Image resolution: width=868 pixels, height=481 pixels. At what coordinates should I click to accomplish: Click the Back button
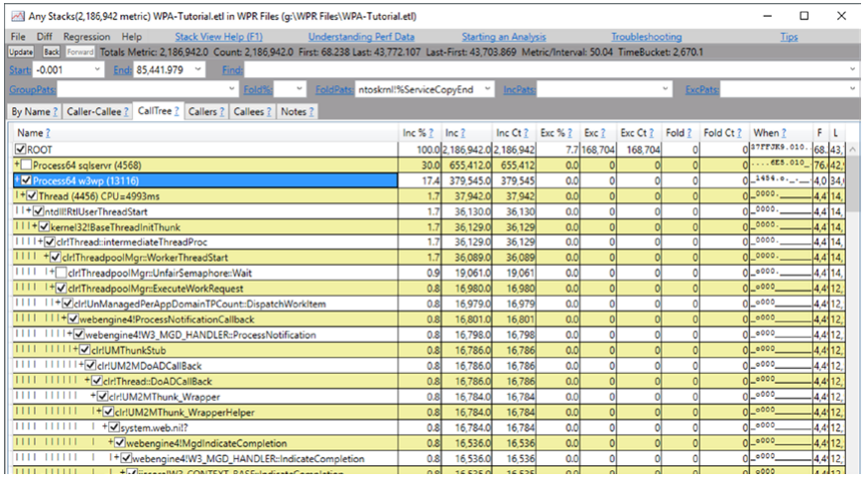(52, 52)
